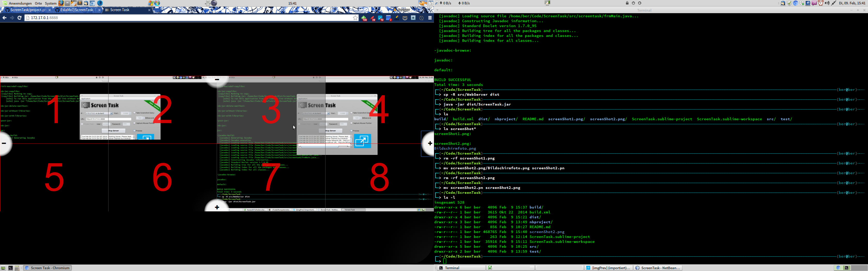Screen dimensions: 868x271
Task: Click green extension icon with 106 badge
Action: click(364, 18)
